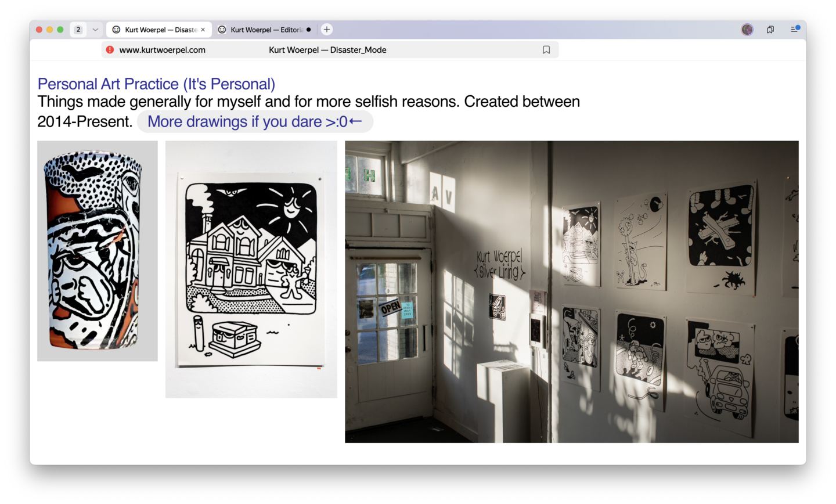Image resolution: width=836 pixels, height=504 pixels.
Task: Bookmark this page using the address bar icon
Action: [546, 50]
